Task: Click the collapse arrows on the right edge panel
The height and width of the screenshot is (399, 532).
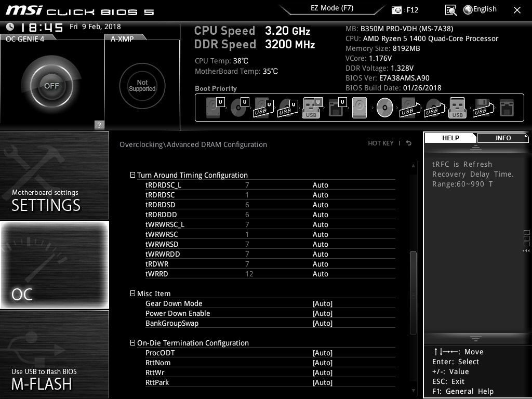Action: point(526,251)
